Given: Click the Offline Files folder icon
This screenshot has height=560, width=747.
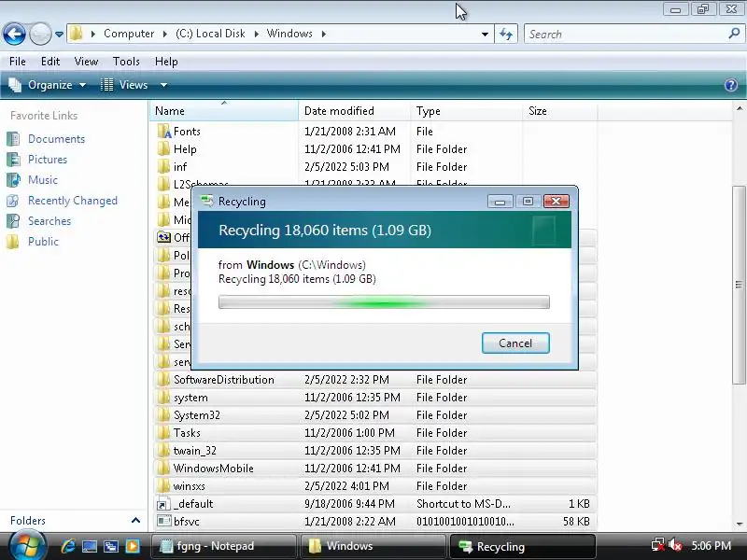Looking at the screenshot, I should (164, 237).
